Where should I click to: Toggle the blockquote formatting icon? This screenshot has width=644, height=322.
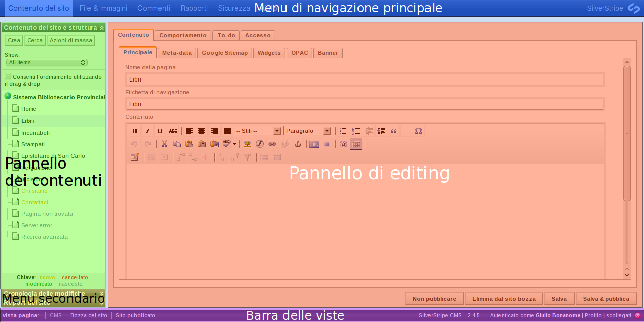[x=393, y=131]
